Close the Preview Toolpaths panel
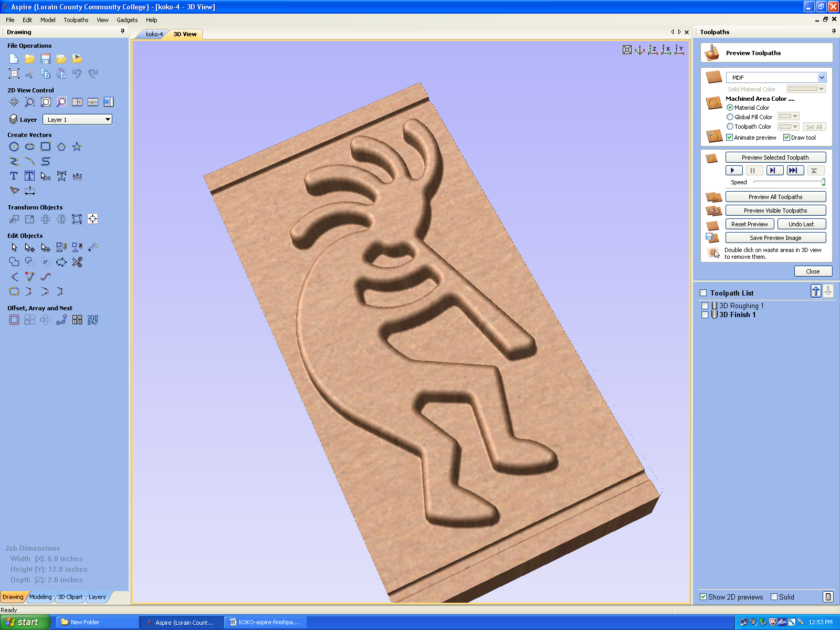 813,271
